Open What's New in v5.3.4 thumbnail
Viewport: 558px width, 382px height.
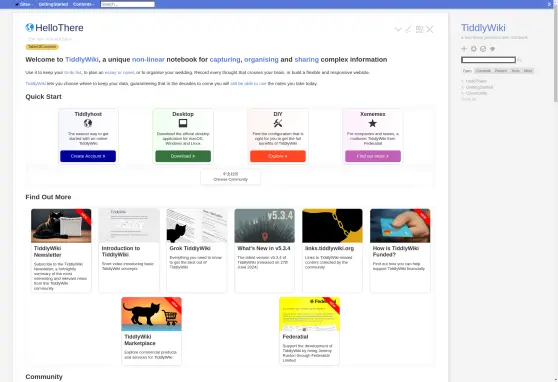coord(265,226)
